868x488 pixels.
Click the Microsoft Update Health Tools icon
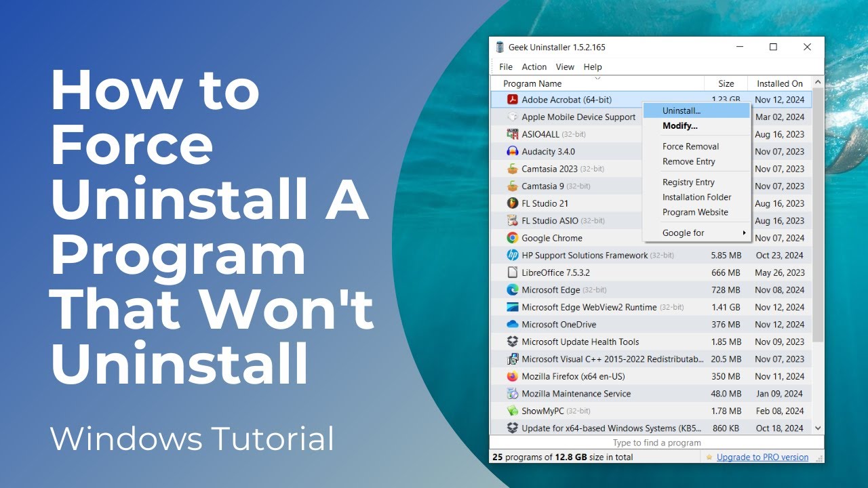click(x=513, y=342)
